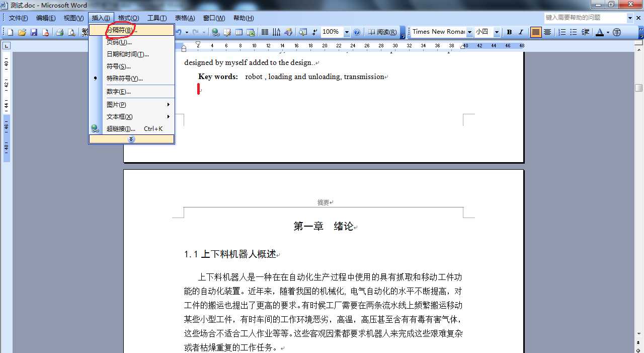The width and height of the screenshot is (644, 353).
Task: Toggle the Document Map pane
Action: [x=302, y=32]
